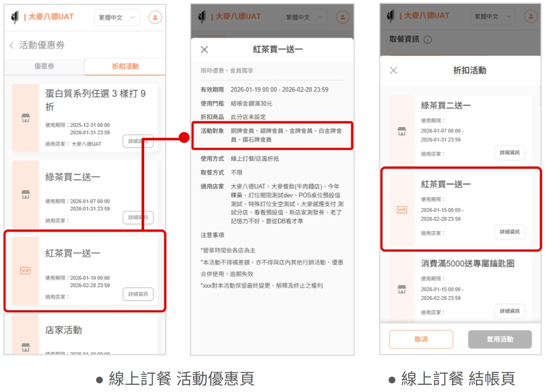This screenshot has height=392, width=545.
Task: Click 大麥八德UAT logo on 活動優惠券 page
Action: [42, 17]
